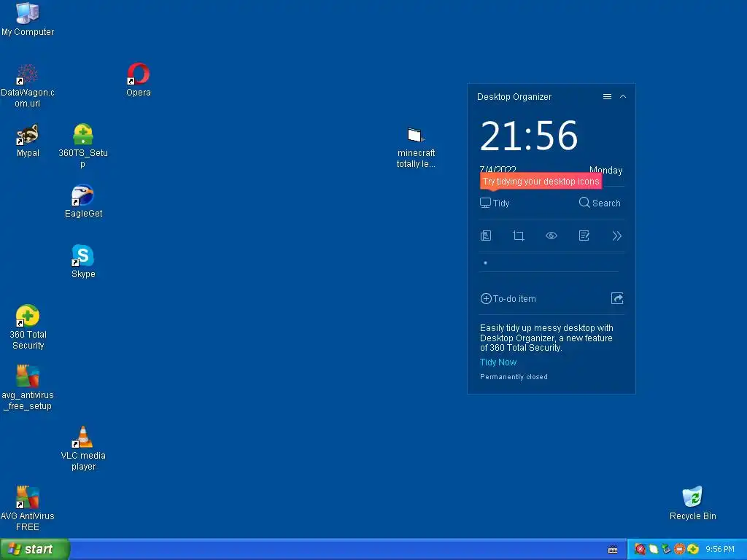Select the Opera browser shortcut
747x560 pixels.
pos(138,80)
